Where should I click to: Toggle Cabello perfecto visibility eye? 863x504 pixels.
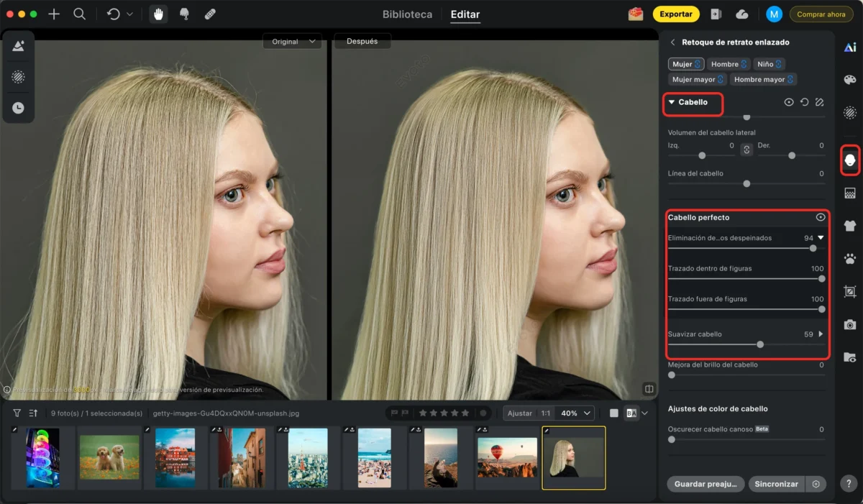[821, 217]
